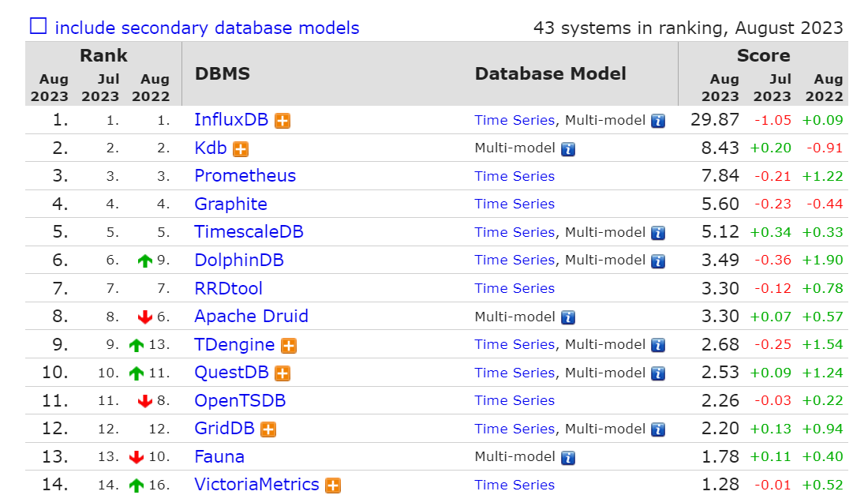
Task: Click the orange plus icon next to InfluxDB
Action: 282,121
